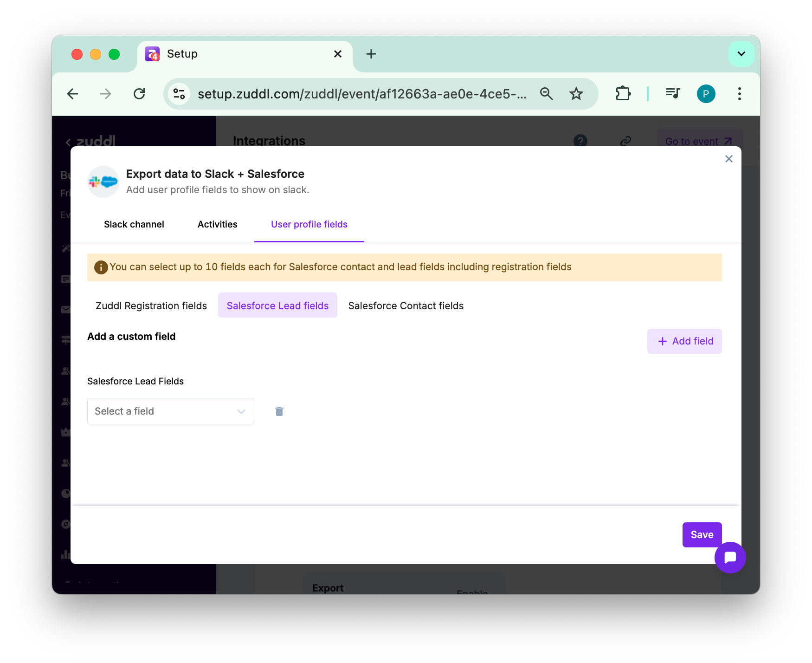
Task: Open the chat support bubble
Action: tap(730, 558)
